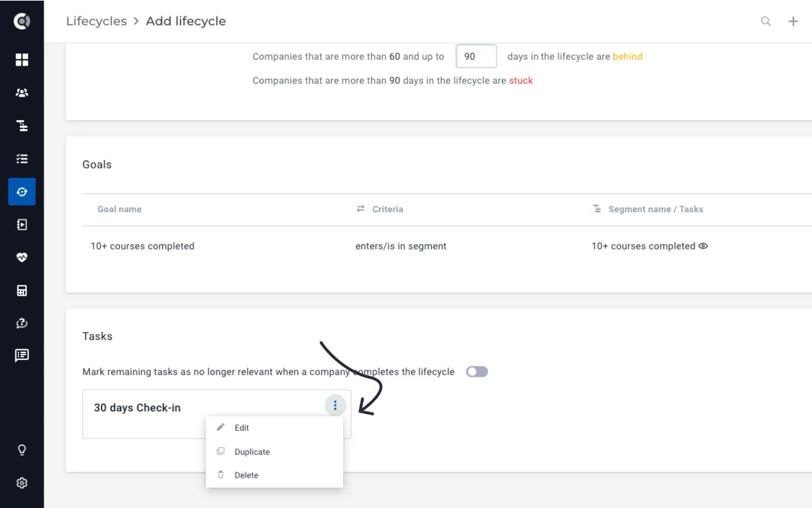812x508 pixels.
Task: Open the help question bubble icon
Action: [22, 323]
